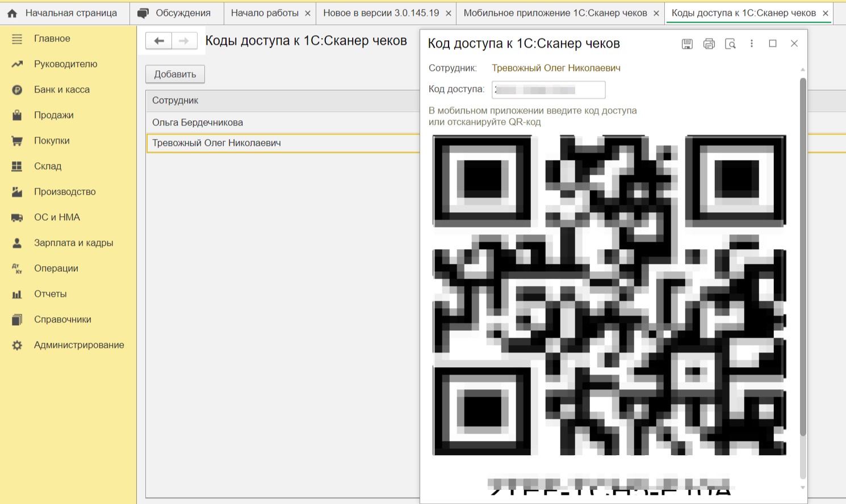Click the Операции Дт/Кт icon
This screenshot has width=846, height=504.
[17, 268]
